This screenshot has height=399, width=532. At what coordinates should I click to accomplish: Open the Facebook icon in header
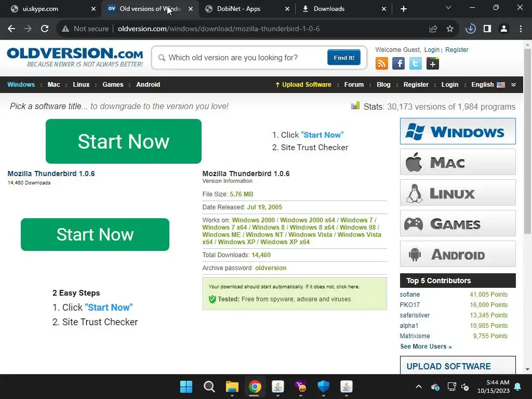point(398,63)
